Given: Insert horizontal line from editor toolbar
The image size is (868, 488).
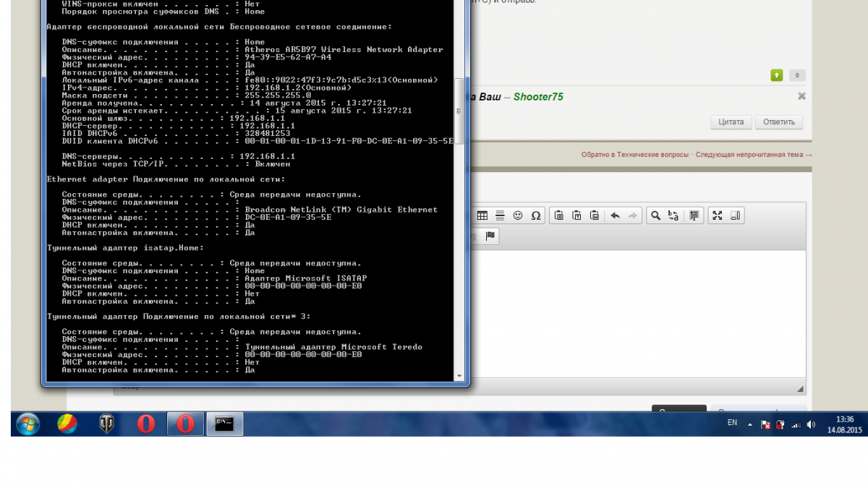Looking at the screenshot, I should coord(500,215).
